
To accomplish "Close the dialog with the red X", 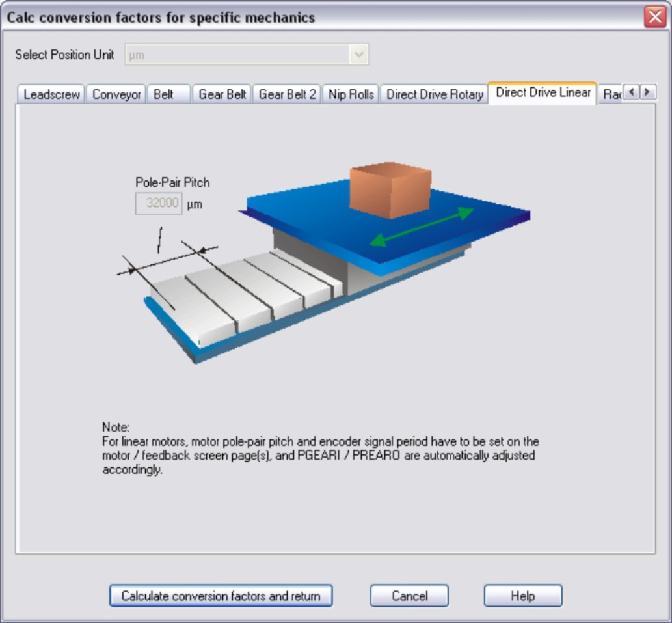I will point(655,17).
